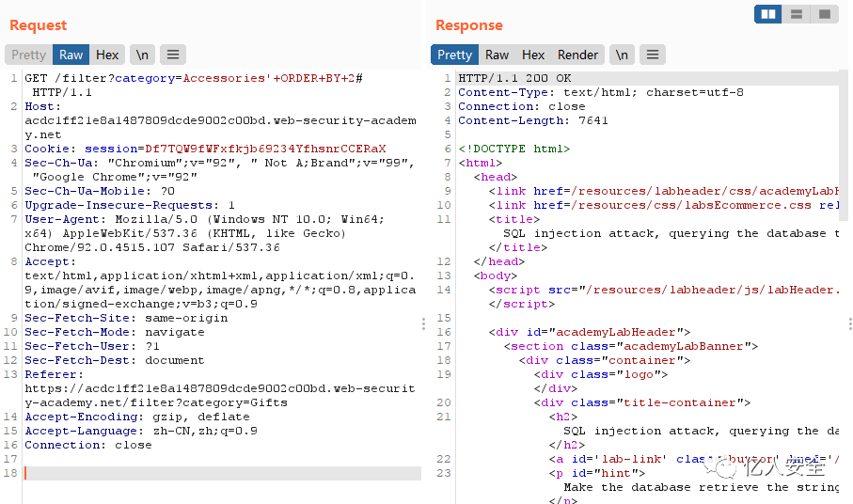Click the Sec-Fetch-User: ?1 line
Viewport: 853px width, 504px height.
click(92, 347)
